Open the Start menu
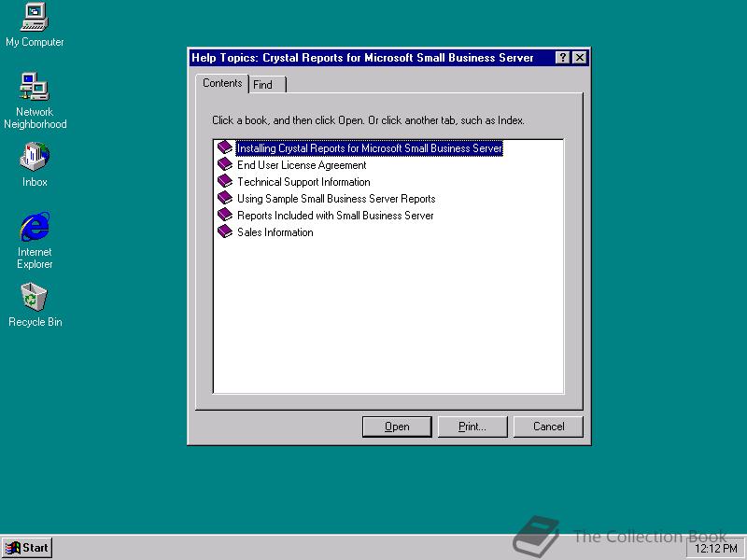The height and width of the screenshot is (560, 747). (x=27, y=548)
